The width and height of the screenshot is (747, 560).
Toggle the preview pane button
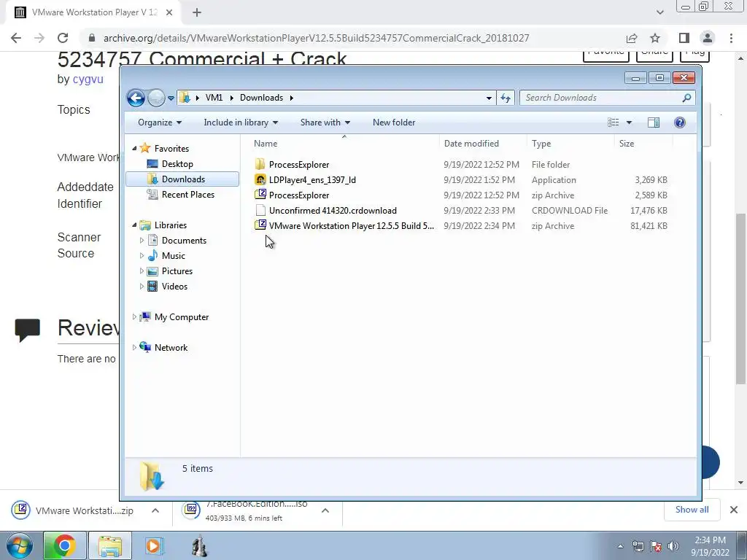click(x=654, y=122)
